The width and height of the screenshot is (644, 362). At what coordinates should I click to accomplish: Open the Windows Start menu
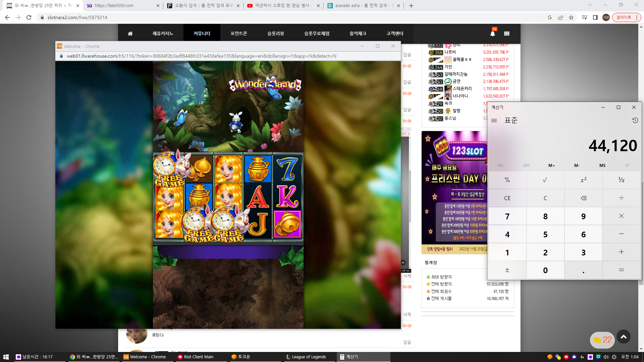(6, 357)
